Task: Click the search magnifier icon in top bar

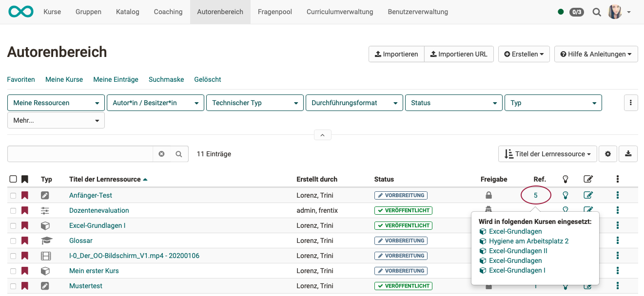Action: click(x=597, y=12)
